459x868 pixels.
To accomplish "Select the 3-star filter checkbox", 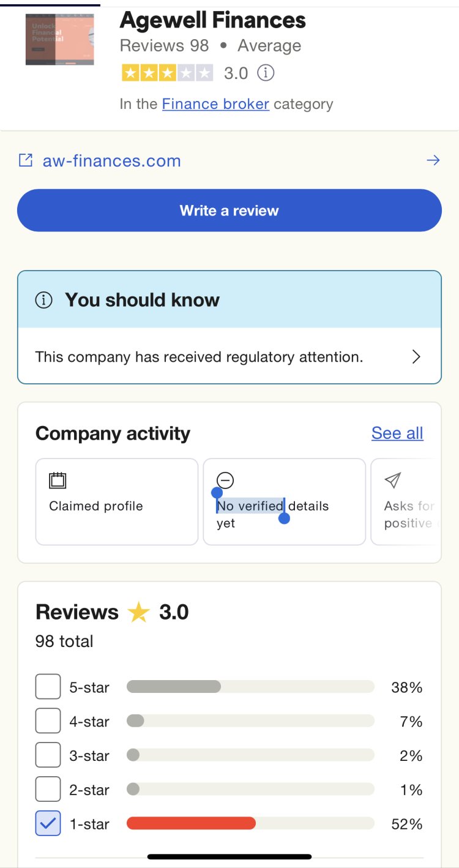I will point(48,755).
